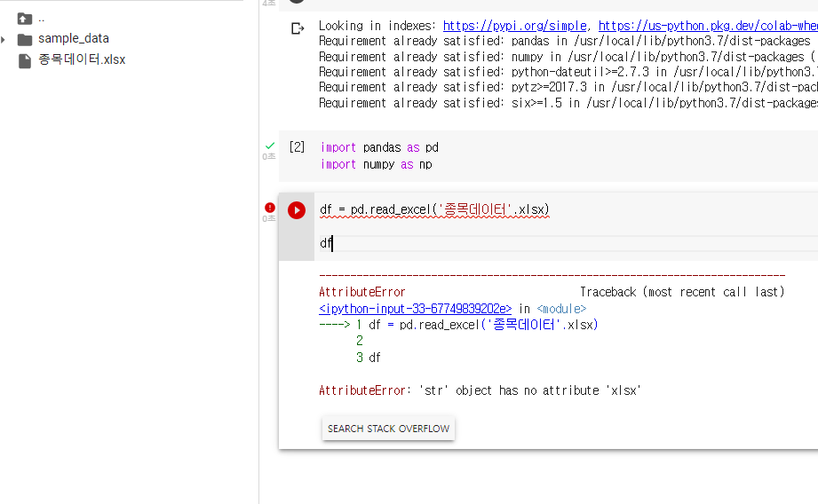Screen dimensions: 818x504
Task: Click the red error indicator icon
Action: pos(270,208)
